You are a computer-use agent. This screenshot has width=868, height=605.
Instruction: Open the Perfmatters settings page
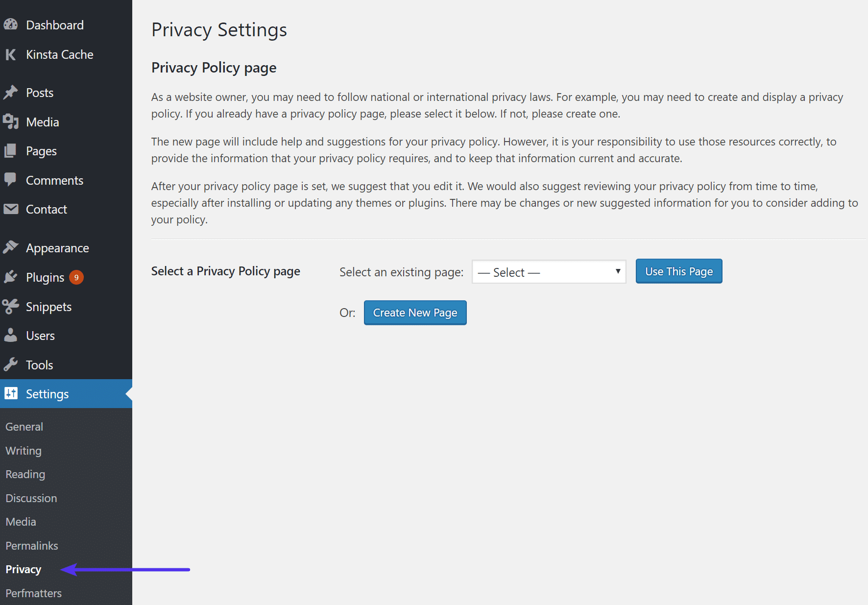coord(33,593)
